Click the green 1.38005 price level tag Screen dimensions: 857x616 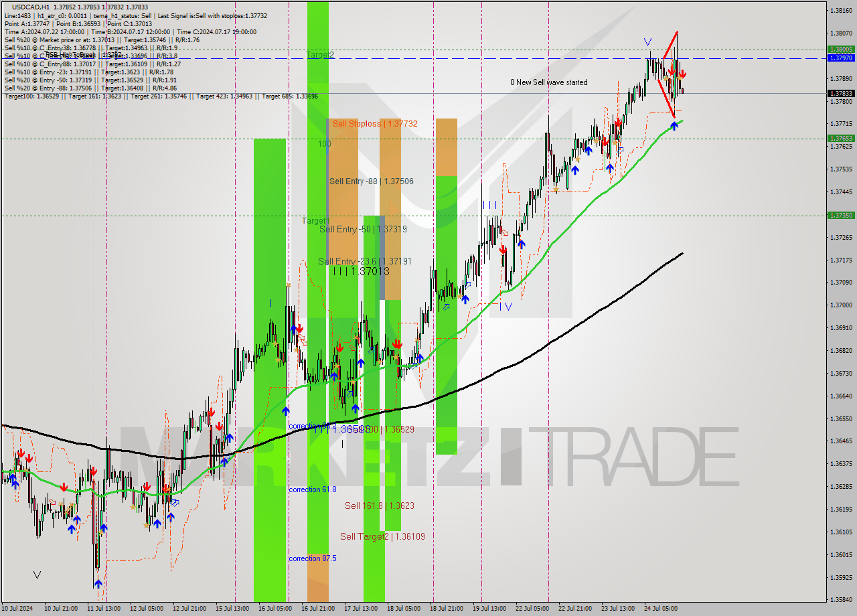point(841,50)
